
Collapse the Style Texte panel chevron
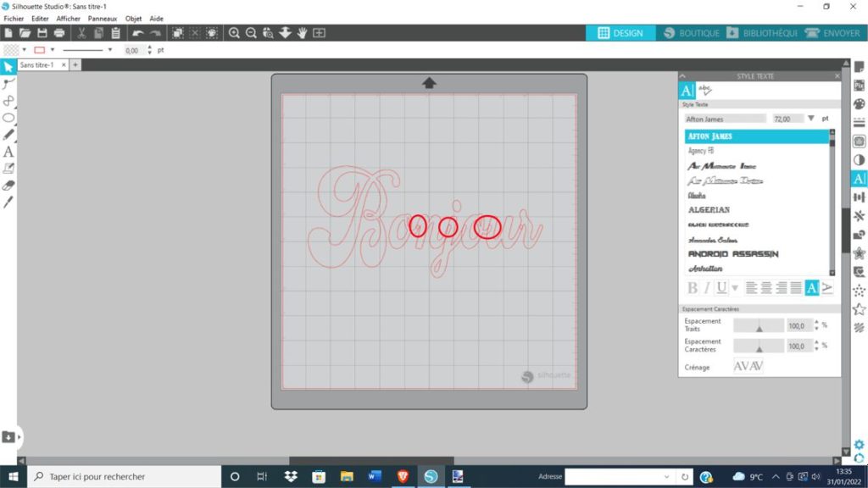tap(682, 75)
